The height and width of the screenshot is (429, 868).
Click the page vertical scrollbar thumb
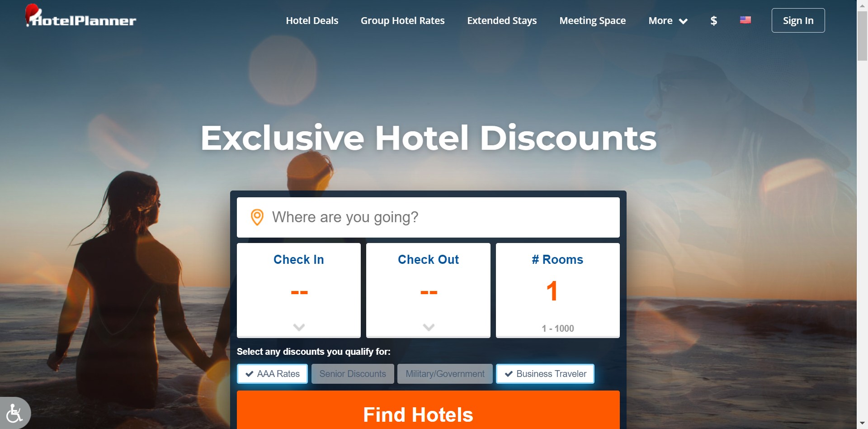click(862, 36)
